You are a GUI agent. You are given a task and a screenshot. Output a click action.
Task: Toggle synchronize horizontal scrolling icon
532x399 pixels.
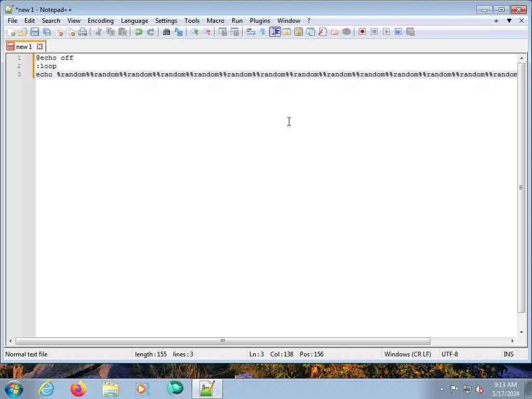[x=234, y=32]
